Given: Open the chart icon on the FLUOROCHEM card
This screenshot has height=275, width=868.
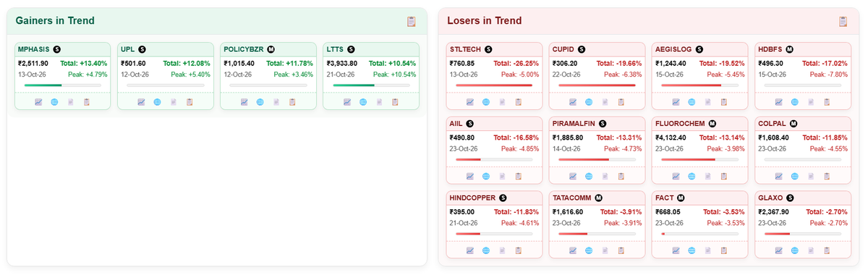Looking at the screenshot, I should [x=676, y=176].
